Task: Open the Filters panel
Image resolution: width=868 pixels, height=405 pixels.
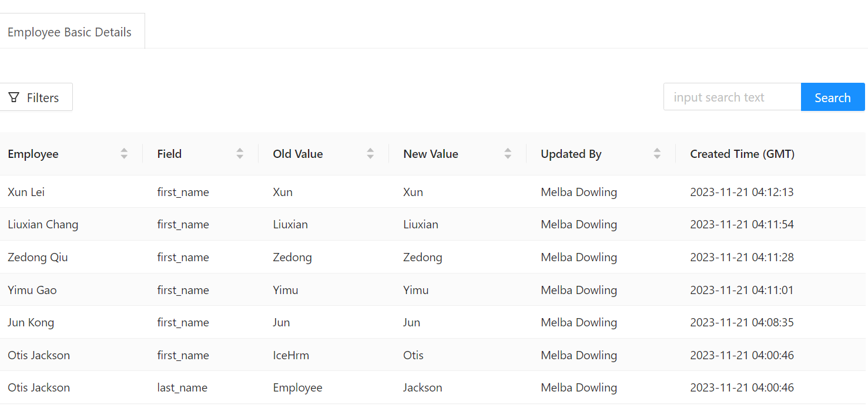Action: [36, 97]
